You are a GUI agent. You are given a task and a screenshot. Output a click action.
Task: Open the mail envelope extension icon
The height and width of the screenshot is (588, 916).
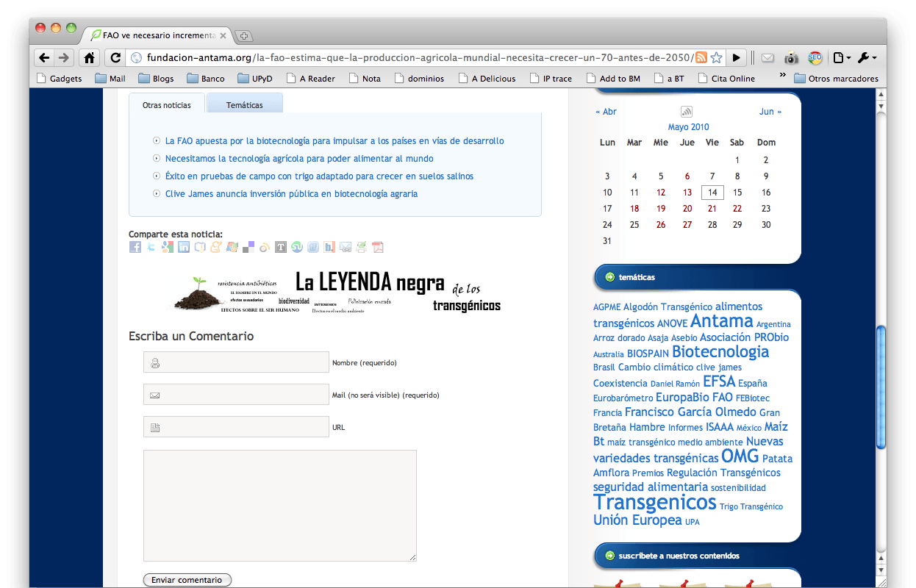pos(767,57)
